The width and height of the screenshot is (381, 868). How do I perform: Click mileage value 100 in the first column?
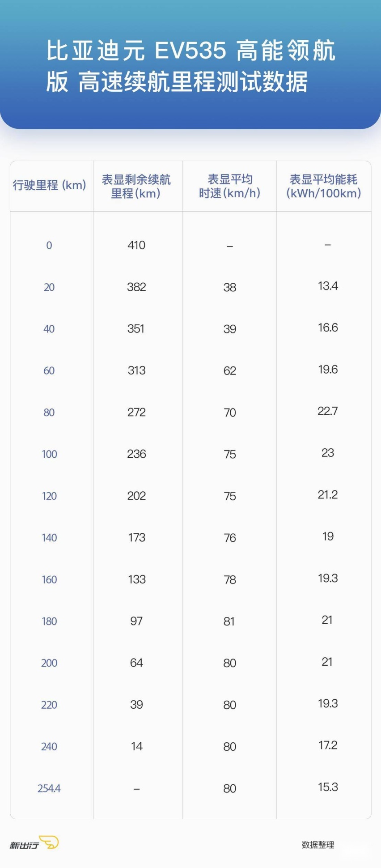(x=49, y=454)
